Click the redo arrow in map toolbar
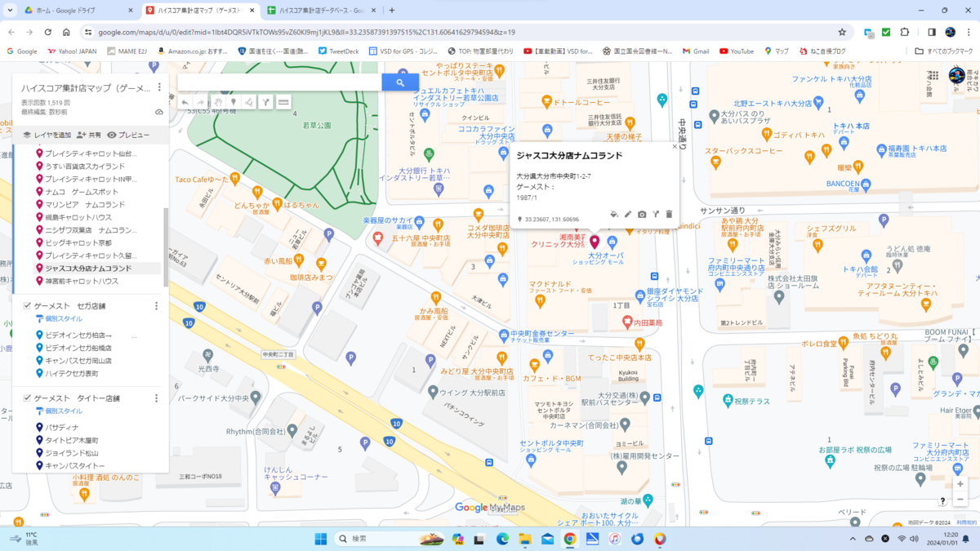The width and height of the screenshot is (980, 551). coord(201,102)
